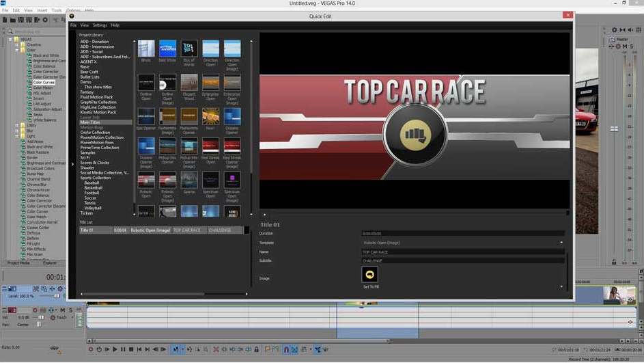The width and height of the screenshot is (644, 363).
Task: Click the video track Event Pan/Crop icon
Action: (44, 289)
